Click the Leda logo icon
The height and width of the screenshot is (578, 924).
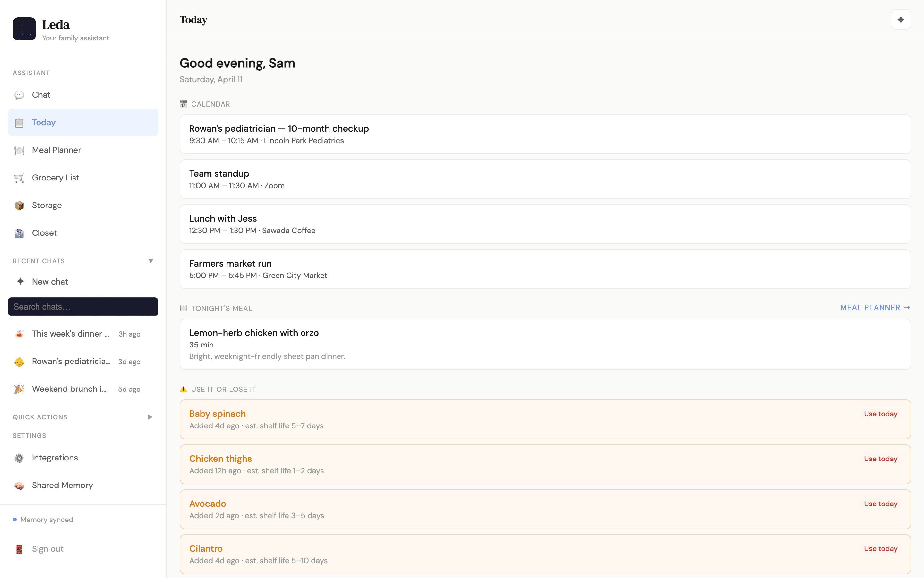24,29
